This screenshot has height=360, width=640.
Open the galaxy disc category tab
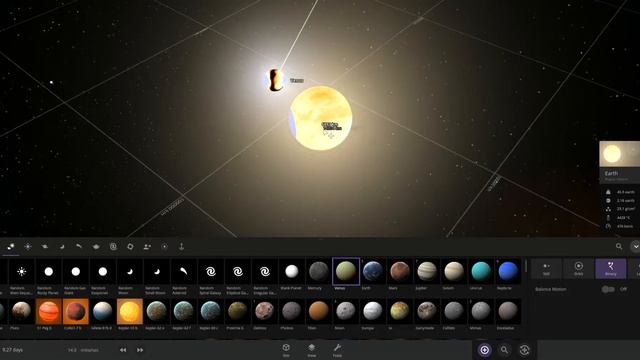point(96,247)
